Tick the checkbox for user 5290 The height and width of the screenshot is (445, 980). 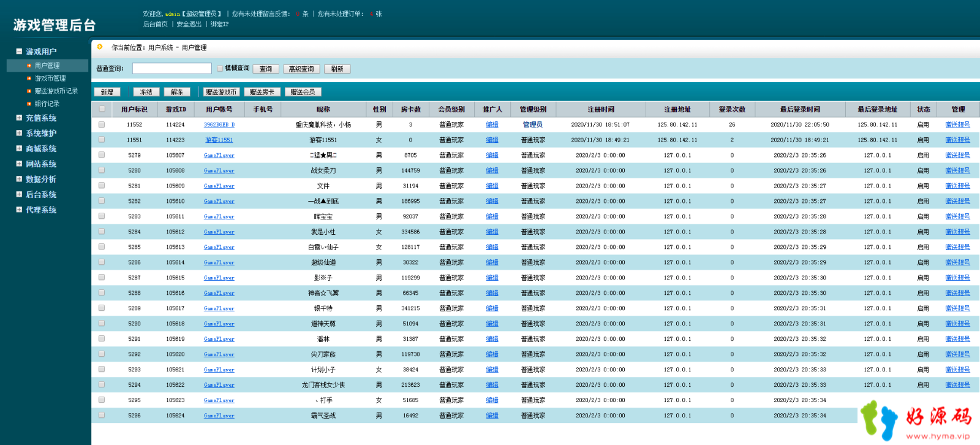[102, 324]
